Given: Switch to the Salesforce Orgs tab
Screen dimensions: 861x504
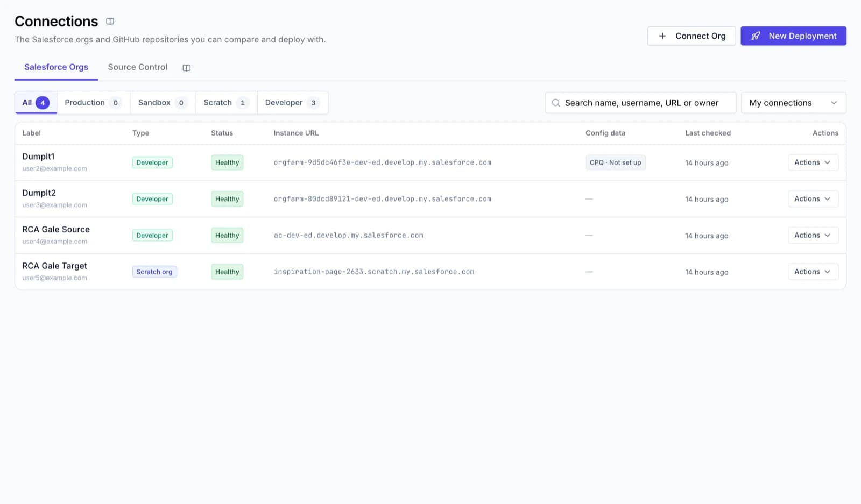Looking at the screenshot, I should coord(56,67).
